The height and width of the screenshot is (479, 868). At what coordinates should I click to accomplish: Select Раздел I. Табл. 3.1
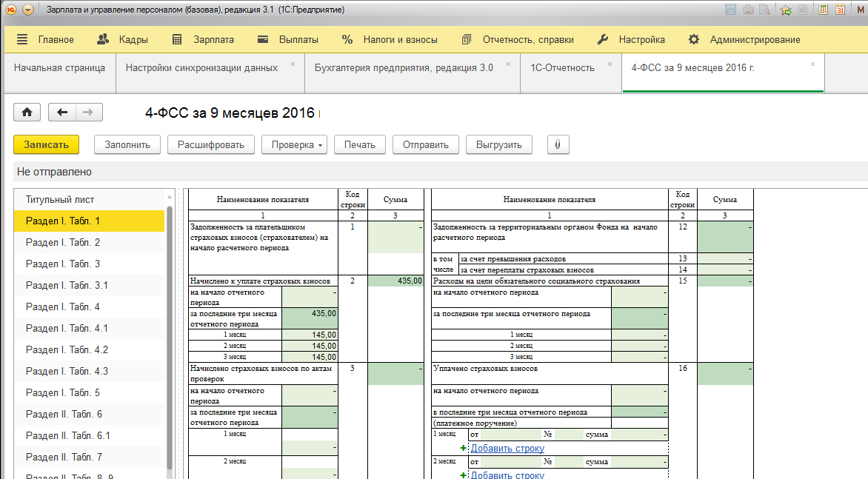click(x=89, y=286)
